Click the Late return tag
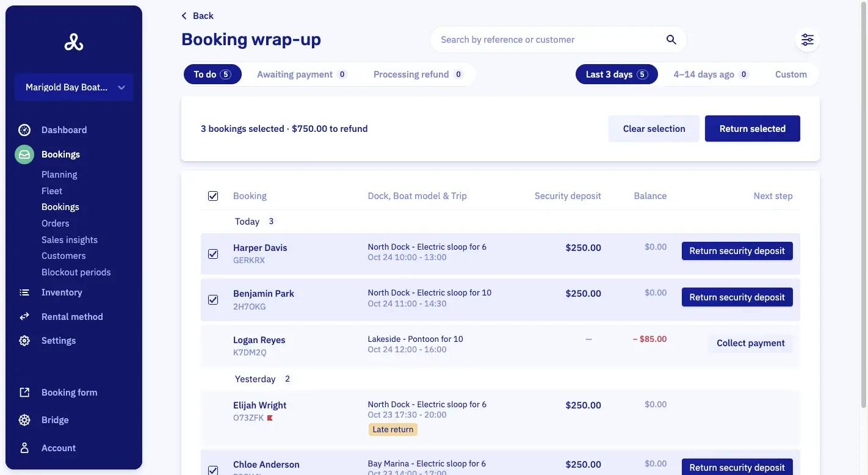 coord(393,430)
